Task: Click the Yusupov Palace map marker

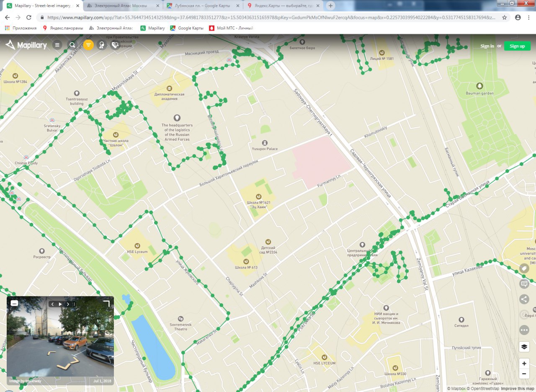Action: (x=265, y=143)
